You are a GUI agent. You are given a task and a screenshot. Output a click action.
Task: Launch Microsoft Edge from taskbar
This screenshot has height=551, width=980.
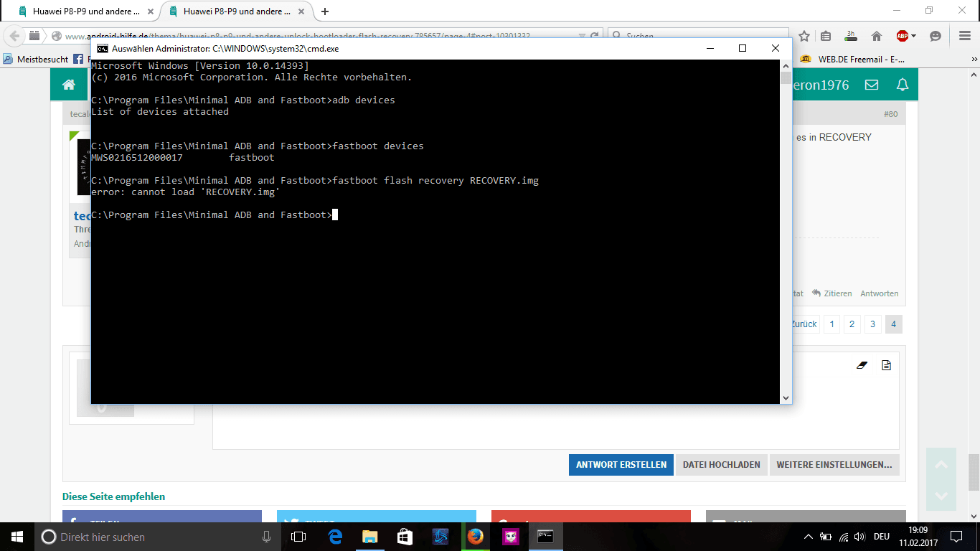335,537
